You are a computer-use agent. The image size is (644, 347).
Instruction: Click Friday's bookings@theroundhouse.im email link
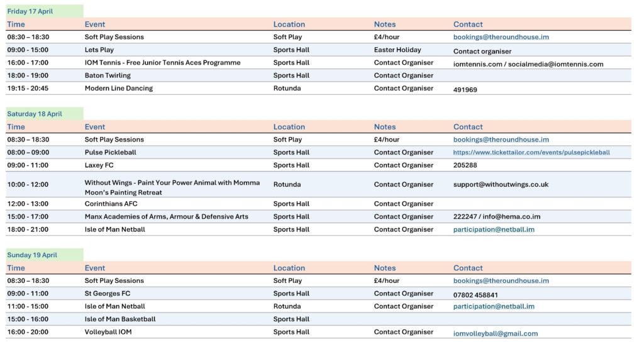coord(501,37)
